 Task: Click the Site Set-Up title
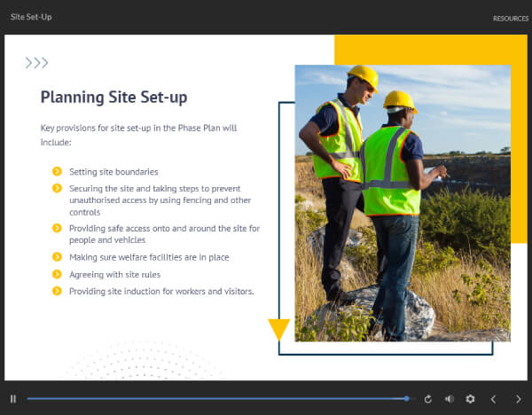(x=31, y=17)
